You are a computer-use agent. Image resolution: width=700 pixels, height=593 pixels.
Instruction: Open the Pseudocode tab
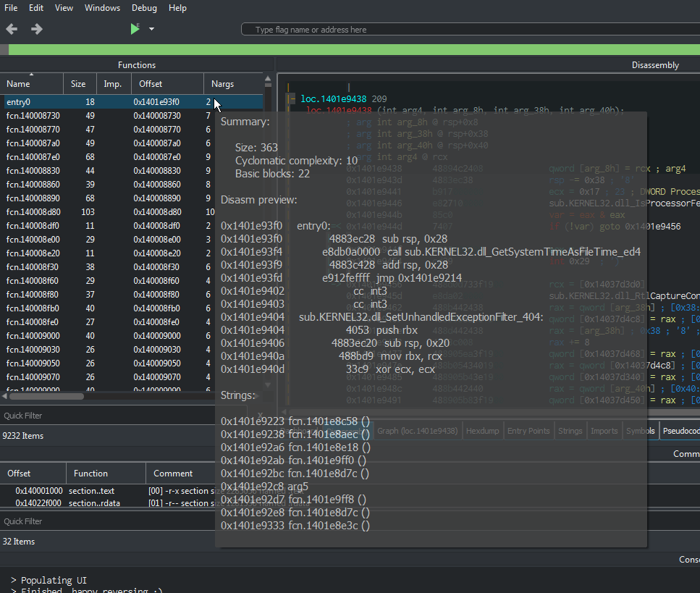[x=680, y=431]
